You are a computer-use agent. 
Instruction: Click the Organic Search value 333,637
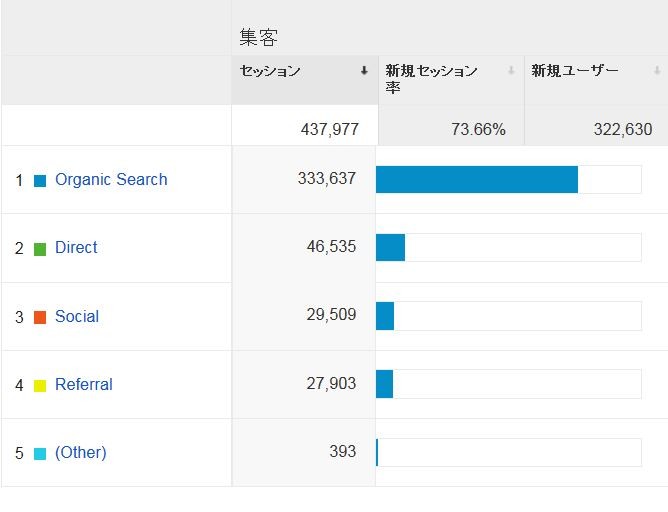click(x=326, y=180)
